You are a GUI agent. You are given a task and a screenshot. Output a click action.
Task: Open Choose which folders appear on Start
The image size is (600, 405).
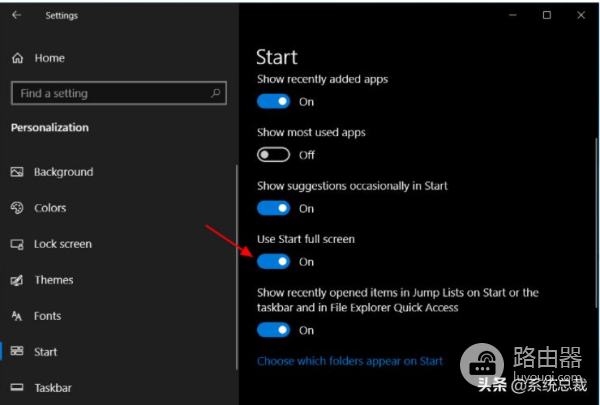349,361
